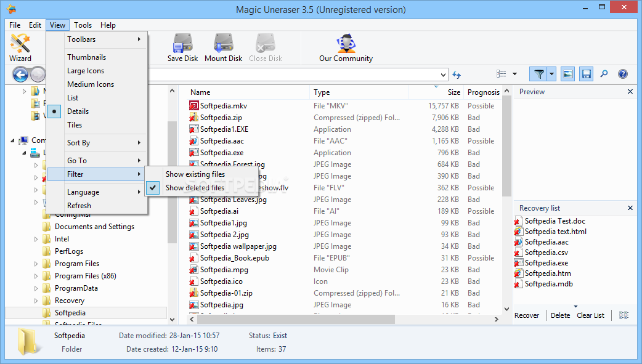Open the Toolbars submenu
Image resolution: width=642 pixels, height=364 pixels.
point(97,39)
